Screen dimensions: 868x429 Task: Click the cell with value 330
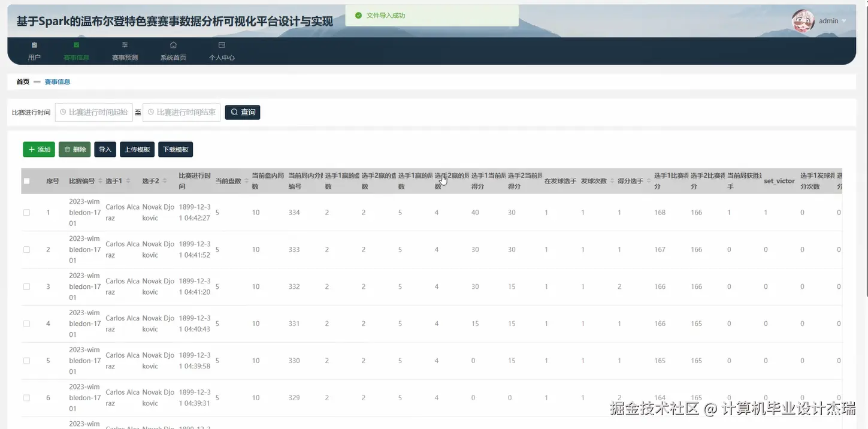pos(294,361)
